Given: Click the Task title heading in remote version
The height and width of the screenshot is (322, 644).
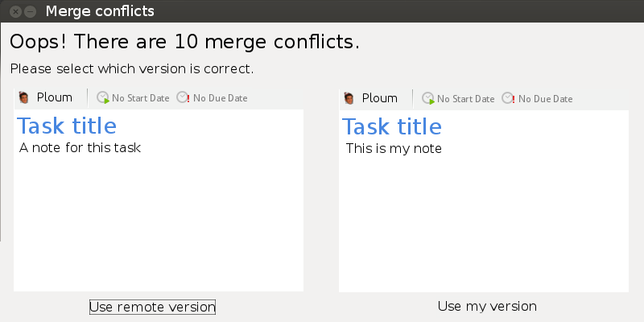Looking at the screenshot, I should pos(67,126).
